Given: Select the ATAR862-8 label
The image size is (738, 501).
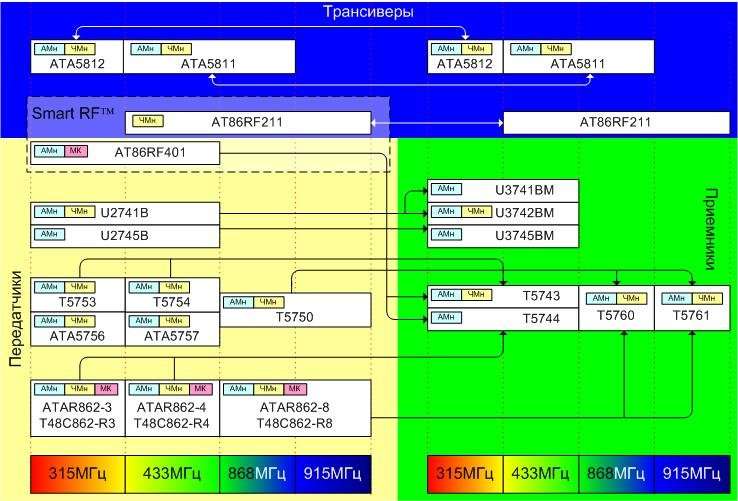Looking at the screenshot, I should click(x=295, y=407).
